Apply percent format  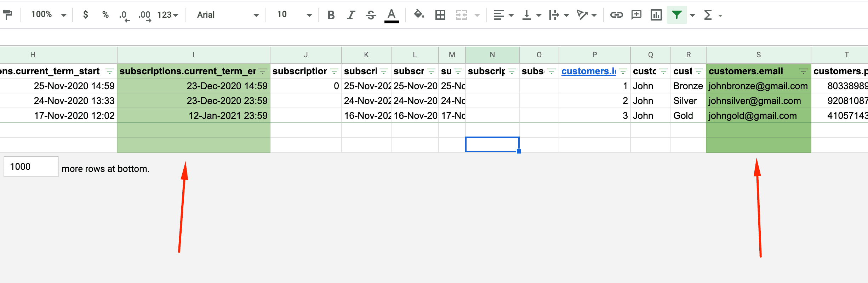point(105,15)
